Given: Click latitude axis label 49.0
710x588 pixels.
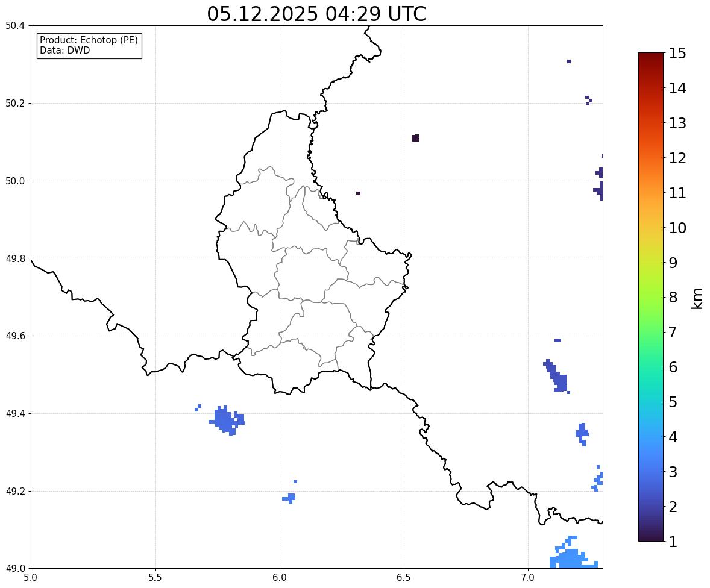Looking at the screenshot, I should pyautogui.click(x=15, y=569).
